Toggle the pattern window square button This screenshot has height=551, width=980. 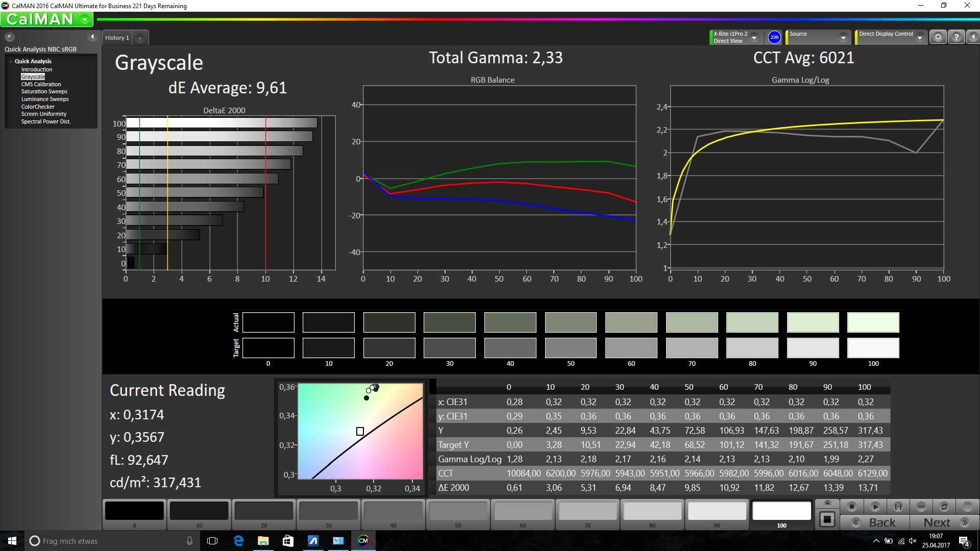(x=827, y=519)
